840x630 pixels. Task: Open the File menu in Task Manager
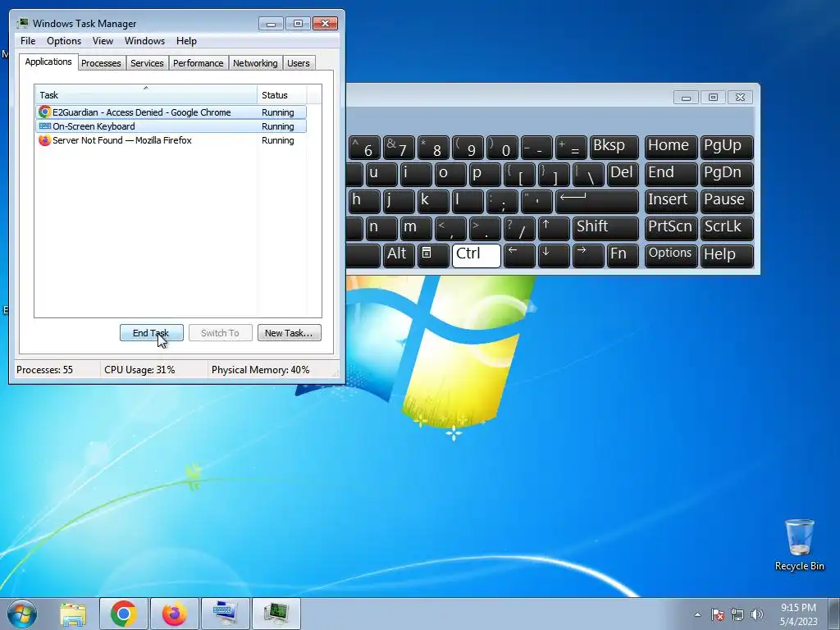coord(28,41)
